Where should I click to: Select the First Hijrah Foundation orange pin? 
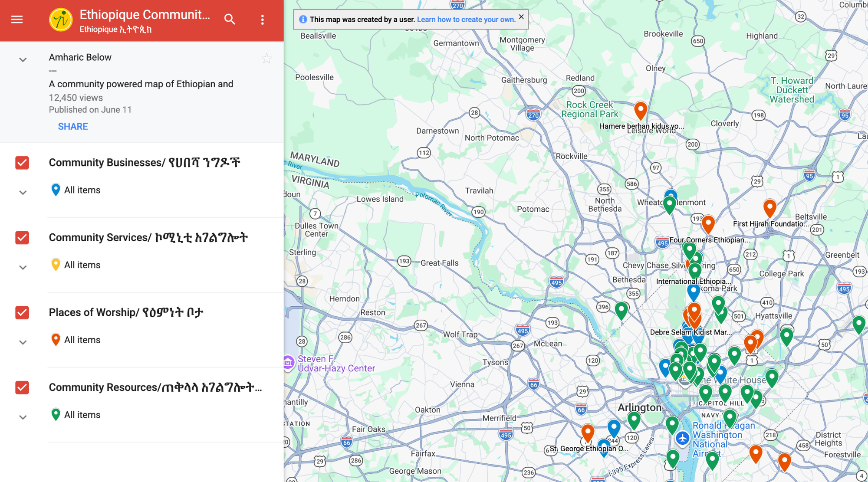(769, 209)
